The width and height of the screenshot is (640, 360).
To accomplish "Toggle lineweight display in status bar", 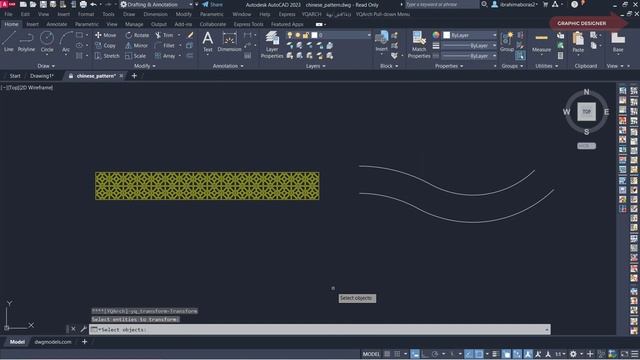I will (x=495, y=354).
